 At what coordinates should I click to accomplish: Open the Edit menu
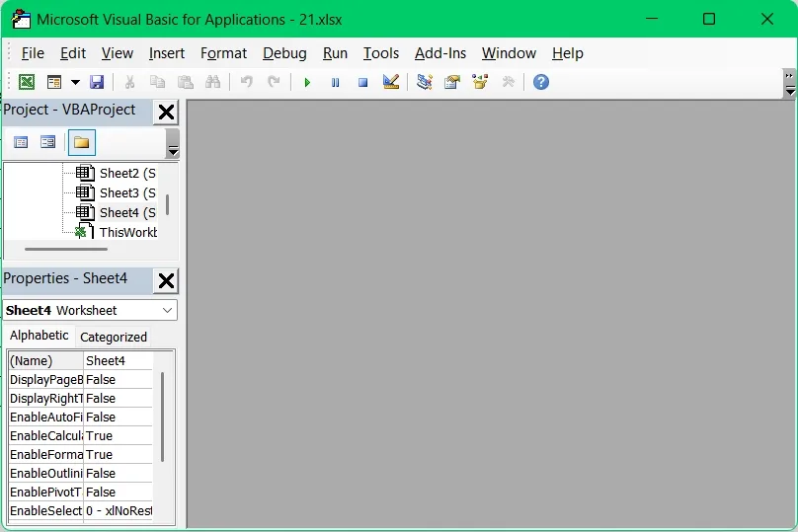coord(73,53)
